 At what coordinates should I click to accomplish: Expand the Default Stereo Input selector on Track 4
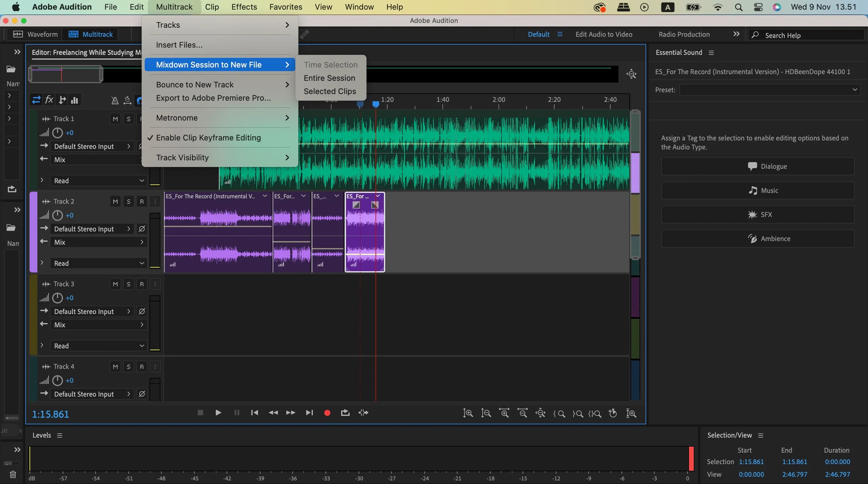click(128, 394)
